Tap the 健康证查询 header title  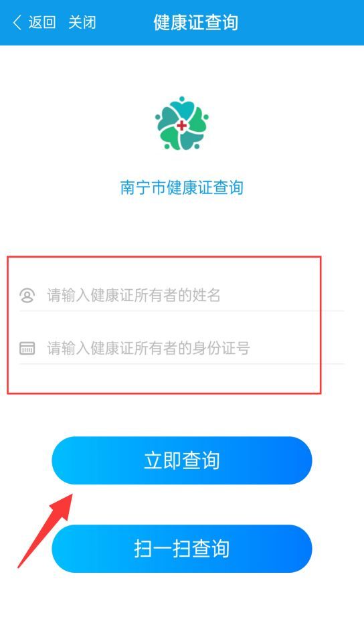pyautogui.click(x=196, y=23)
